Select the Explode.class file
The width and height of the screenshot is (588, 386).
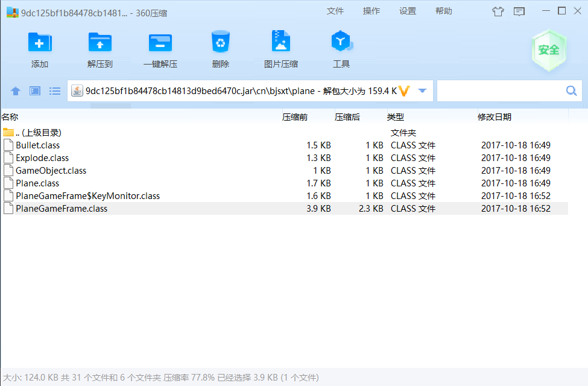tap(285, 158)
